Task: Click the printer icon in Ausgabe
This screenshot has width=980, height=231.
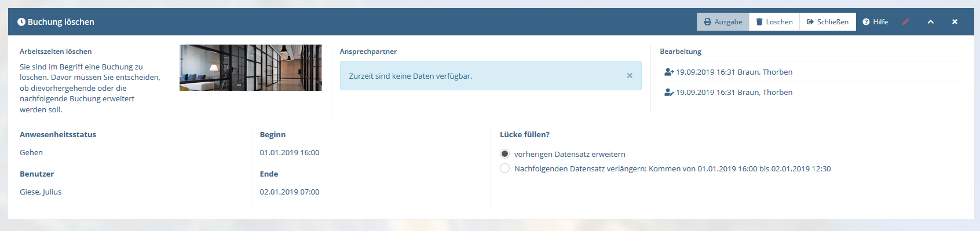Action: click(x=707, y=22)
